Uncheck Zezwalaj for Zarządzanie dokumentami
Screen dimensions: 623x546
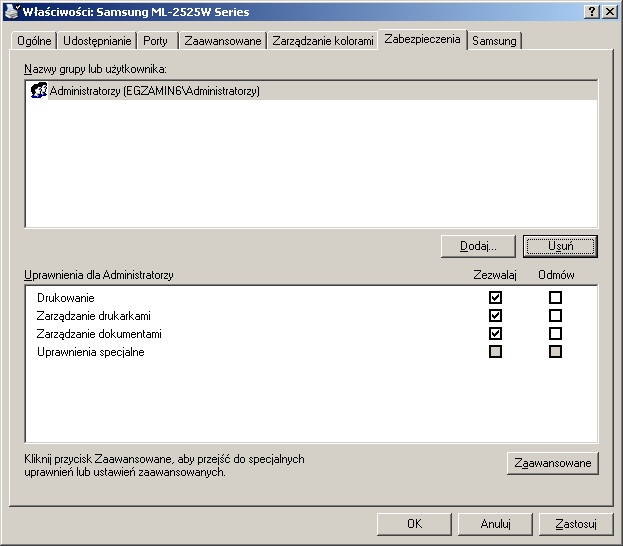(x=495, y=333)
